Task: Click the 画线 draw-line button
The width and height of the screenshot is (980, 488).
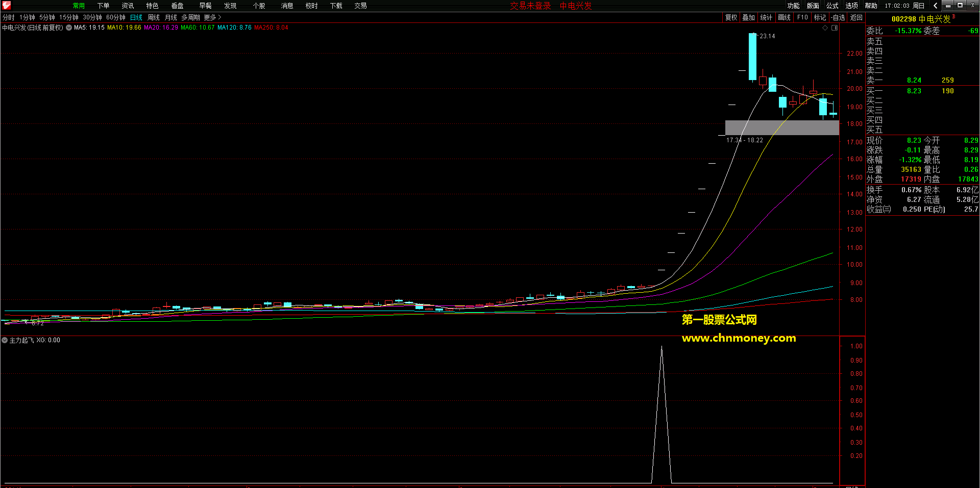Action: tap(784, 17)
